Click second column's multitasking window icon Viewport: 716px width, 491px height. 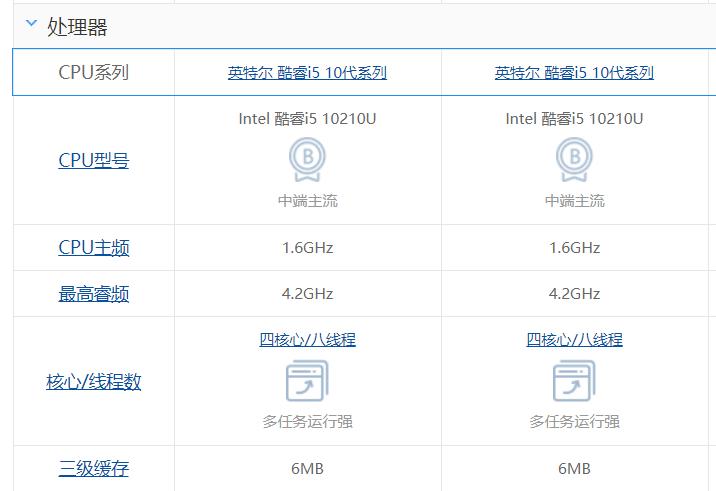coord(574,381)
